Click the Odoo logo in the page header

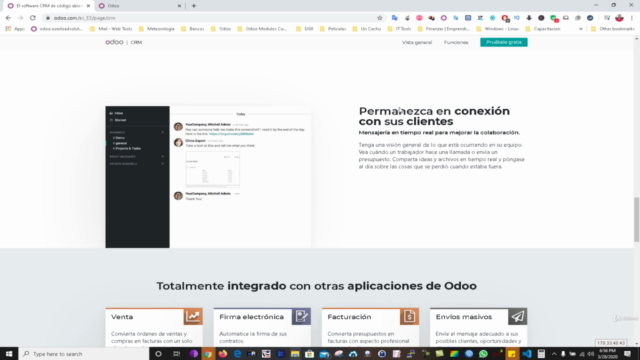pyautogui.click(x=114, y=42)
